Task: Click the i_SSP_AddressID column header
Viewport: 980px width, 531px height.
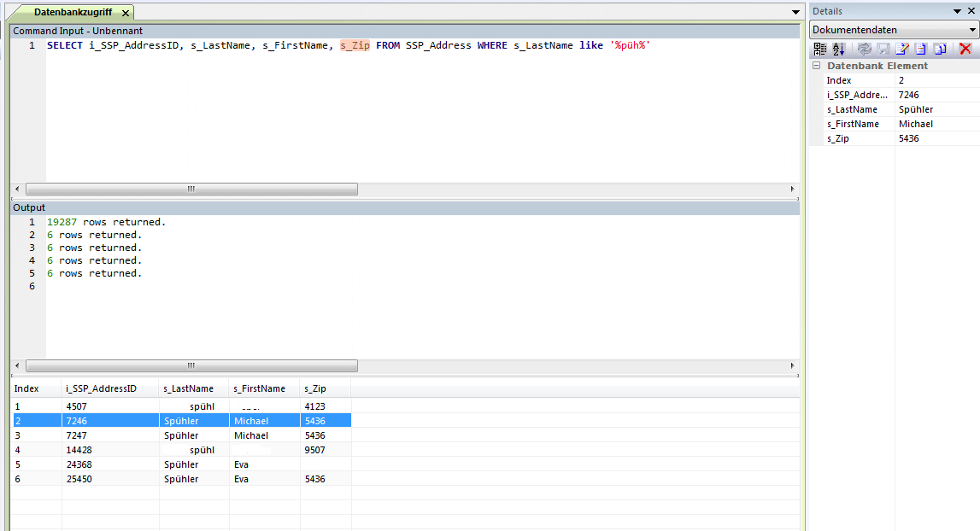Action: point(101,388)
